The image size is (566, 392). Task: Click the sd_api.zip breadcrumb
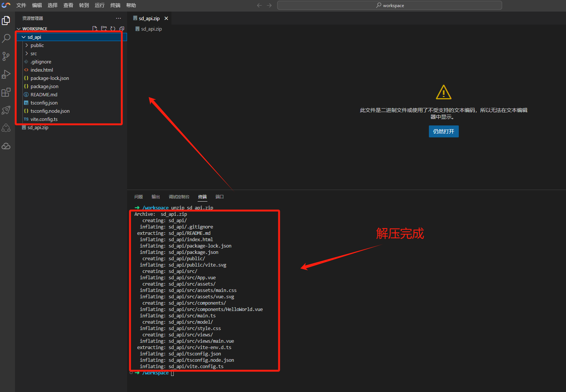tap(149, 29)
